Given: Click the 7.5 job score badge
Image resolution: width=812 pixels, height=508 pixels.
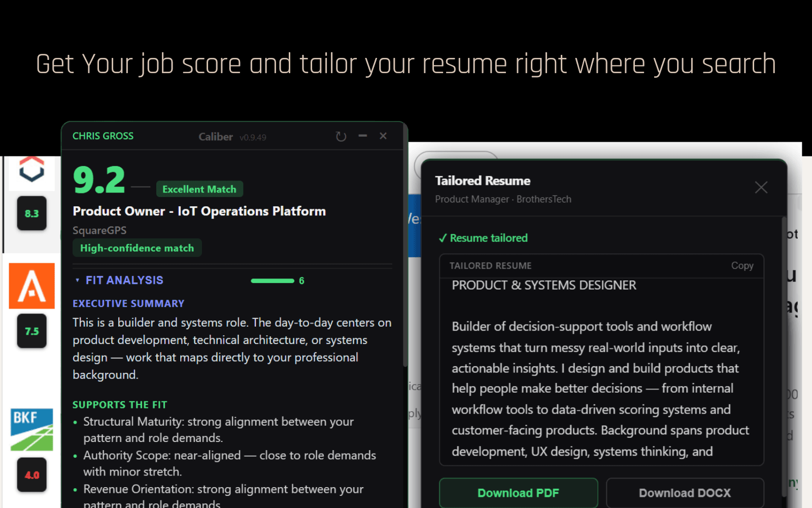Looking at the screenshot, I should (x=32, y=331).
